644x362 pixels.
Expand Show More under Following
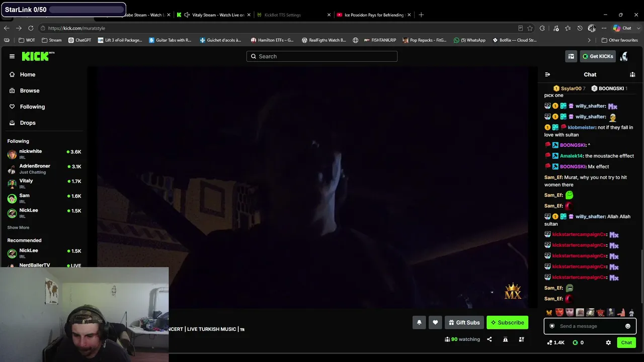tap(18, 228)
